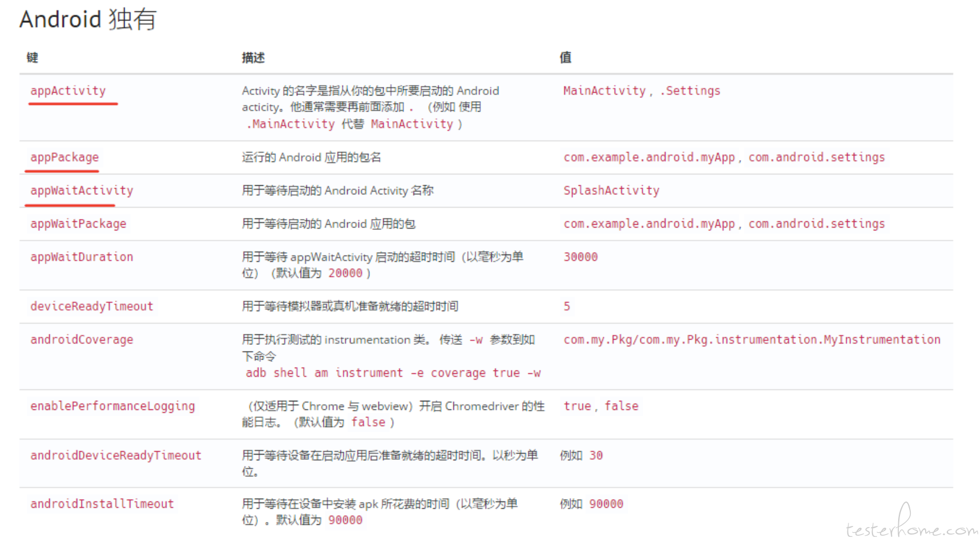The image size is (980, 550).
Task: Click the androidCoverage key cell
Action: pyautogui.click(x=82, y=339)
